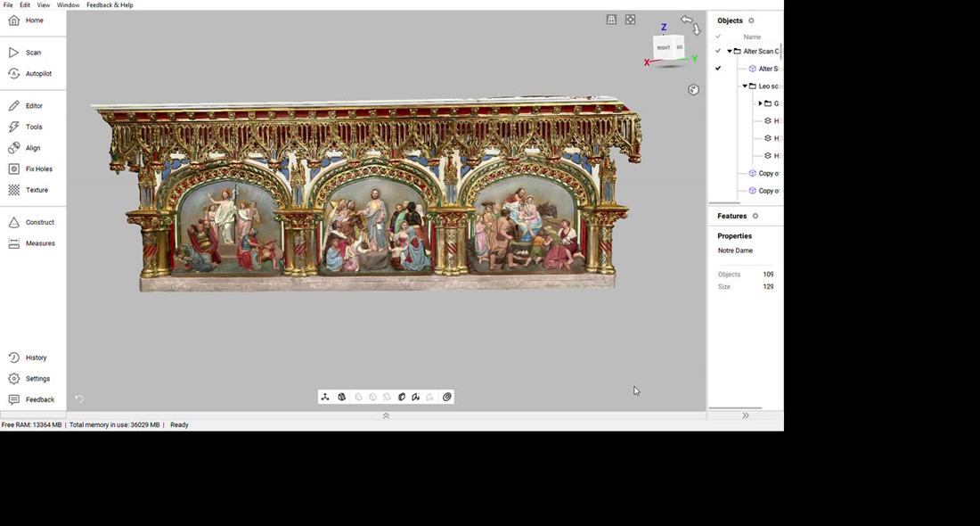Toggle visibility check for Alter S model
The image size is (980, 526).
click(718, 69)
